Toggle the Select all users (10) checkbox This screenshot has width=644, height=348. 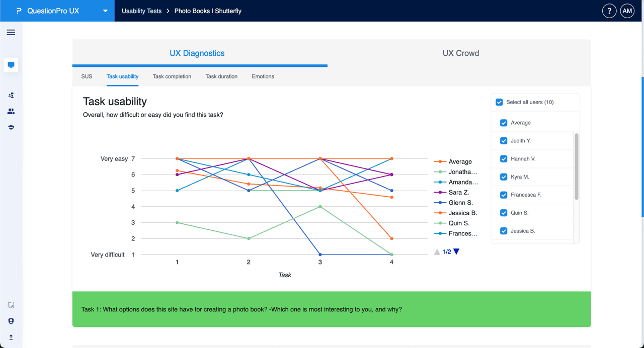coord(499,102)
